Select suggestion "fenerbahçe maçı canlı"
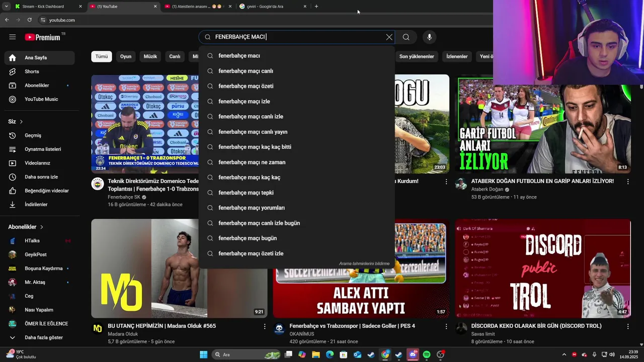Screen dimensions: 644x362 297,71
